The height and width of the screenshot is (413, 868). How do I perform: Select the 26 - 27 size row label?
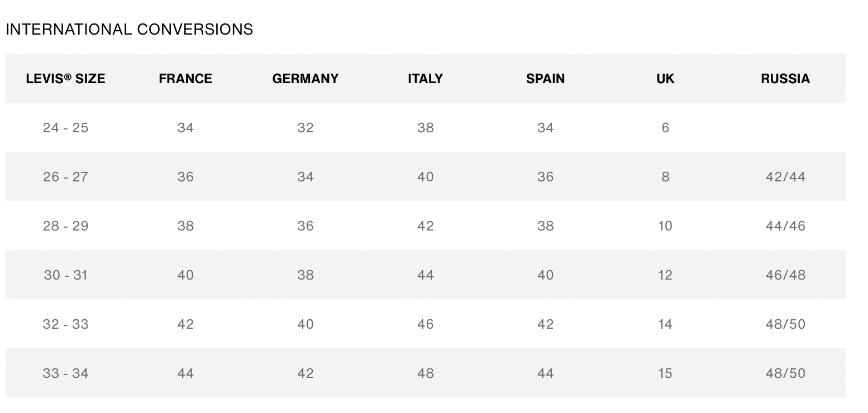[x=65, y=177]
